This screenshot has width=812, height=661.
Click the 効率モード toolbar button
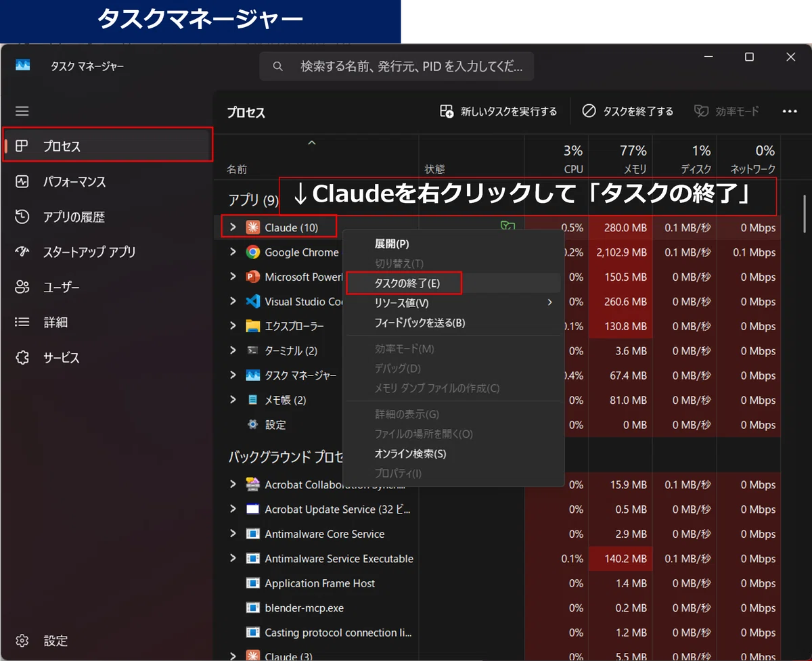[727, 111]
